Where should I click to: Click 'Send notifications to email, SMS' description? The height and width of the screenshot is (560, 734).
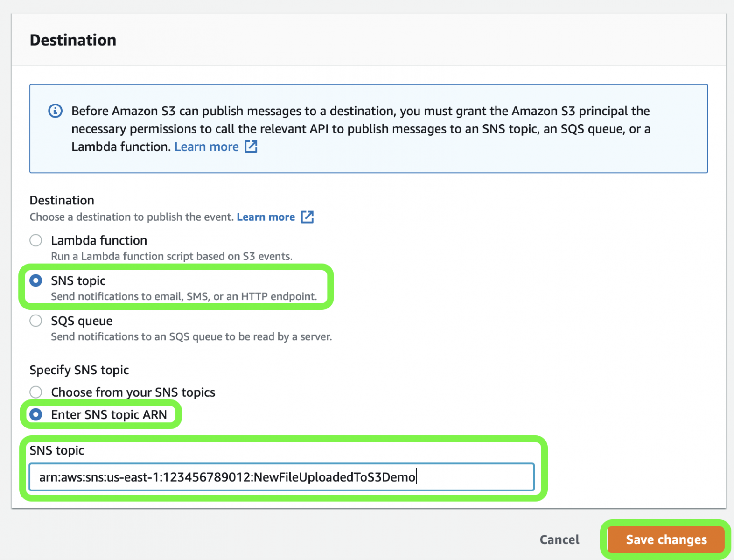click(184, 296)
